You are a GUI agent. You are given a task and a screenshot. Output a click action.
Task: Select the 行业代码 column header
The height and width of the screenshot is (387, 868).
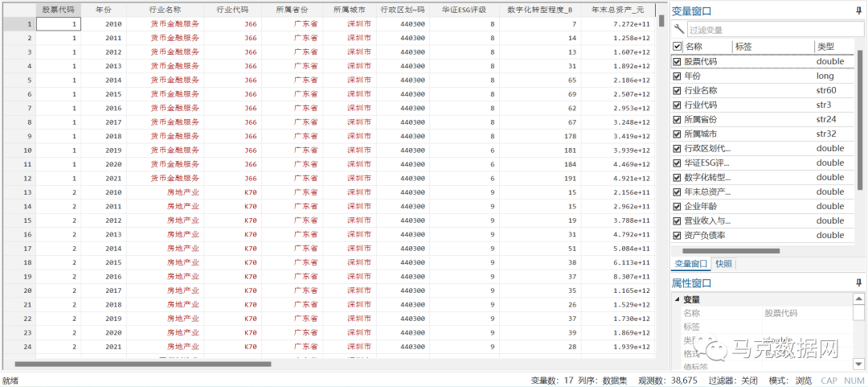click(232, 10)
